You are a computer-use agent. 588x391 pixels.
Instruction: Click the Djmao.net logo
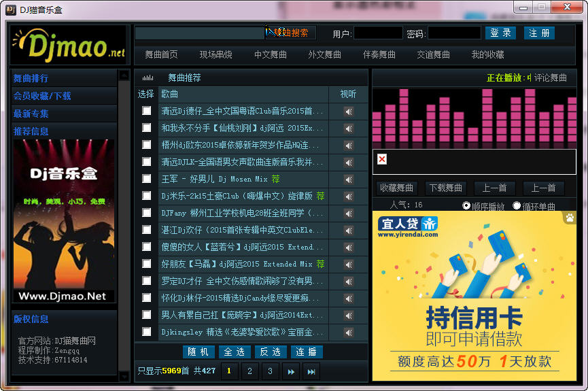[x=69, y=45]
